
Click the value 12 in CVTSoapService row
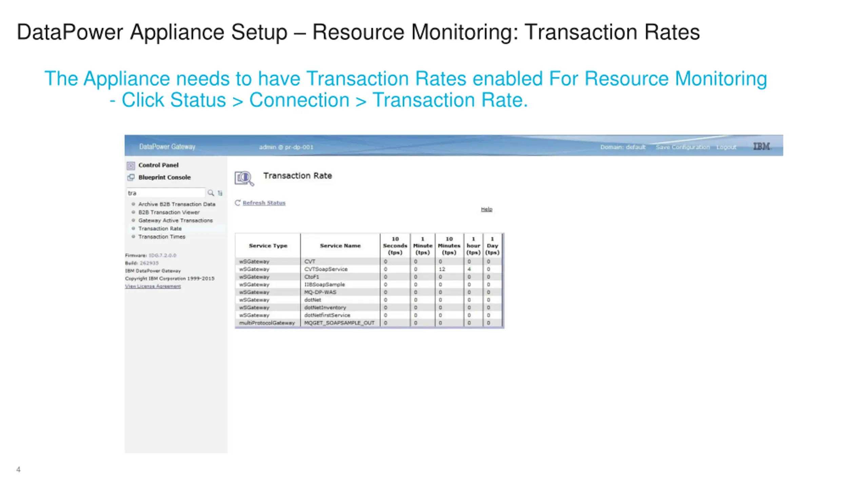[x=442, y=269]
